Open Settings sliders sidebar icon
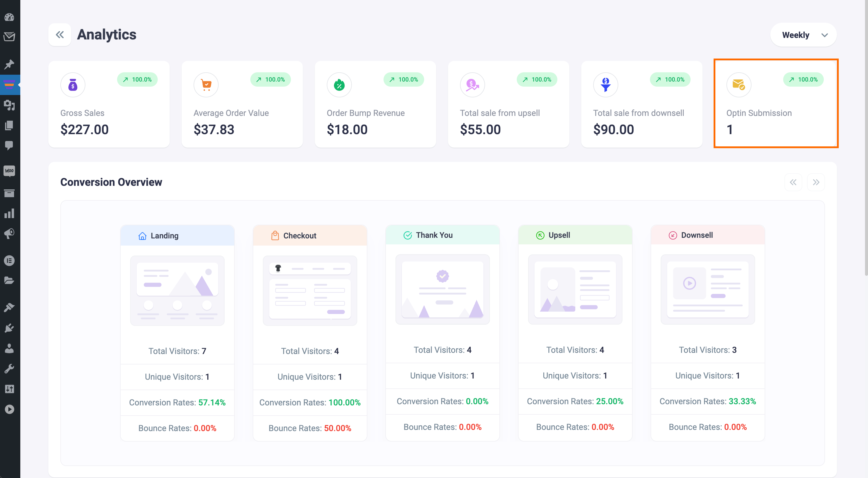 10,389
